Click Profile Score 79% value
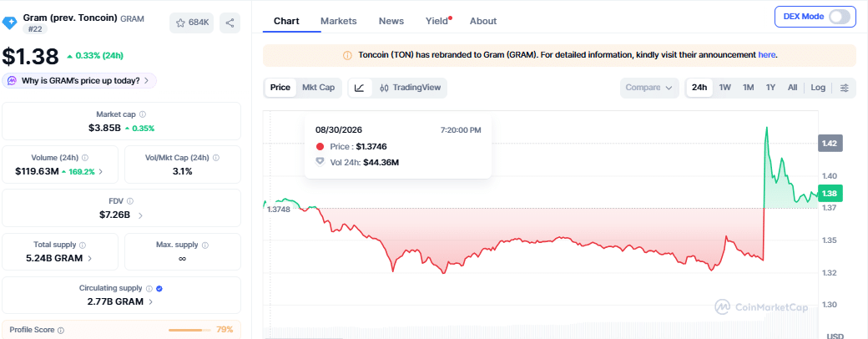The height and width of the screenshot is (339, 868). (225, 330)
